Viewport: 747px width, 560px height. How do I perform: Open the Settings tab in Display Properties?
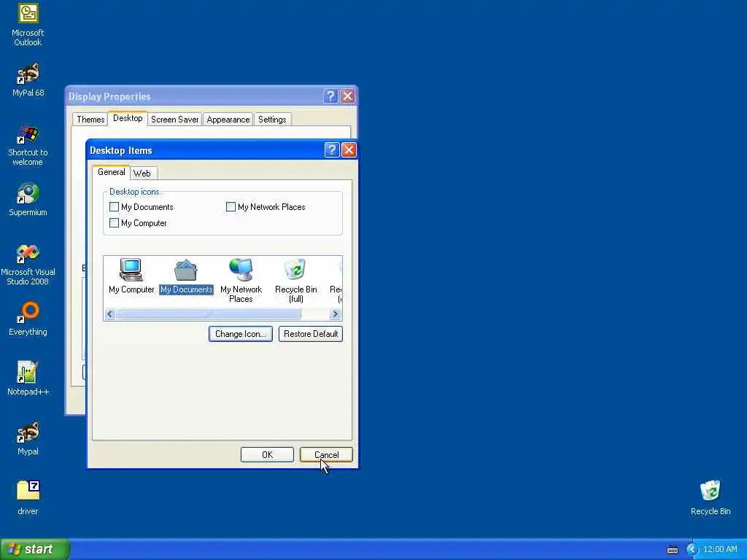pyautogui.click(x=272, y=120)
